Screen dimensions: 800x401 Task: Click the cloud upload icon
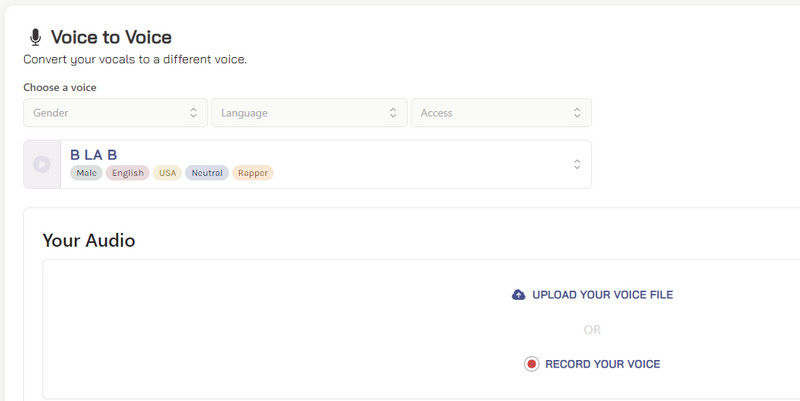coord(518,295)
